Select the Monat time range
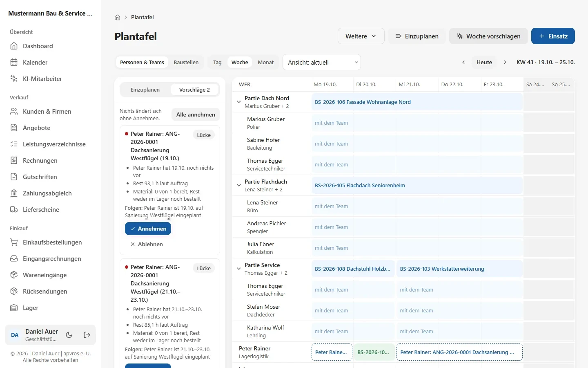This screenshot has width=588, height=368. tap(266, 63)
